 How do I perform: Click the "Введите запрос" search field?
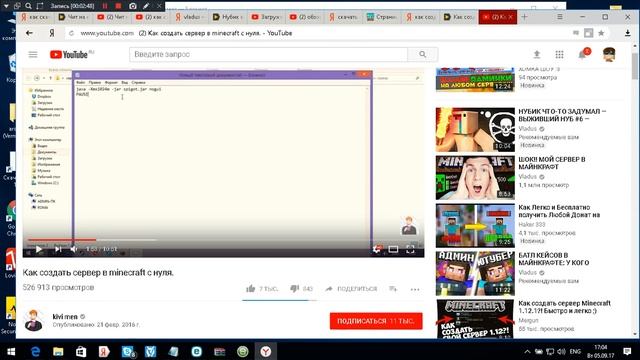268,54
